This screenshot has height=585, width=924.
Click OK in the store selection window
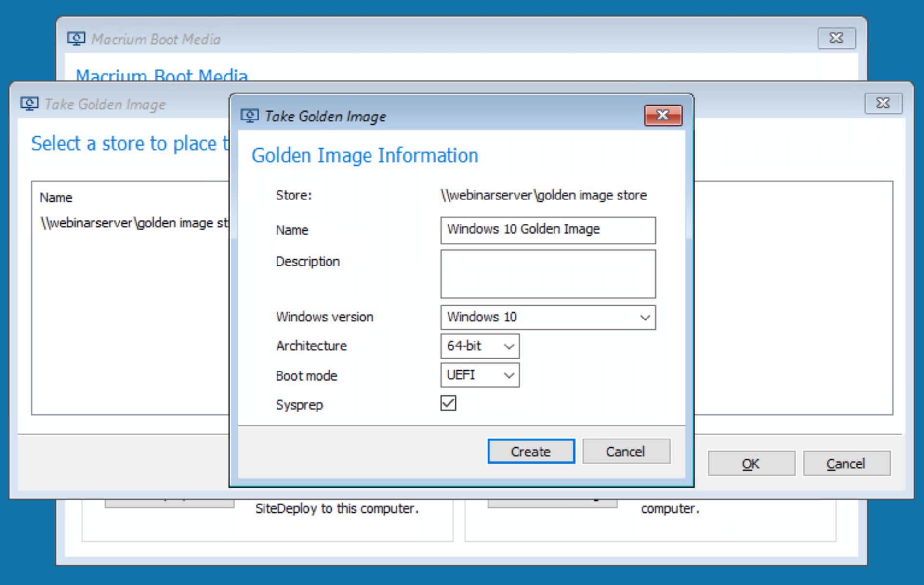751,464
